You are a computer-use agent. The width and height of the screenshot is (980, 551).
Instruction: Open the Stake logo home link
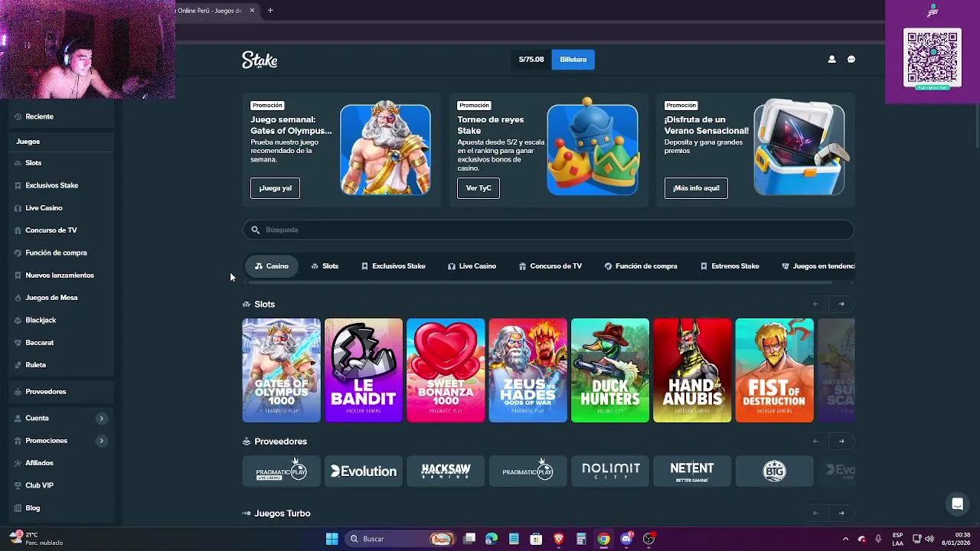pyautogui.click(x=260, y=60)
